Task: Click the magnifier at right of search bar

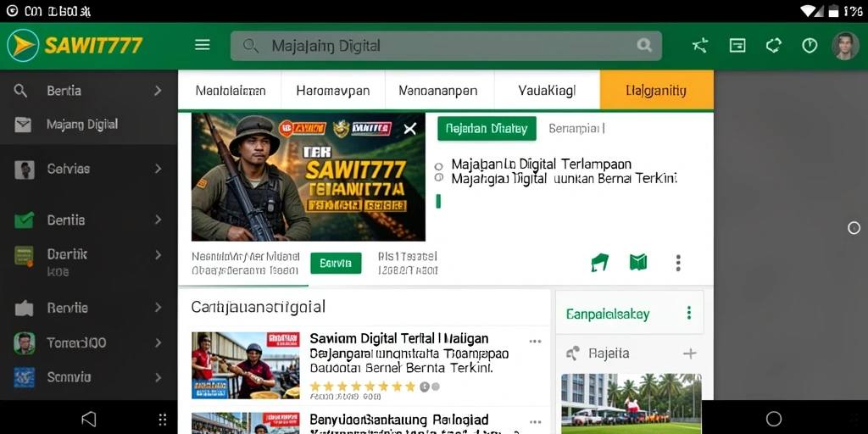Action: coord(644,46)
